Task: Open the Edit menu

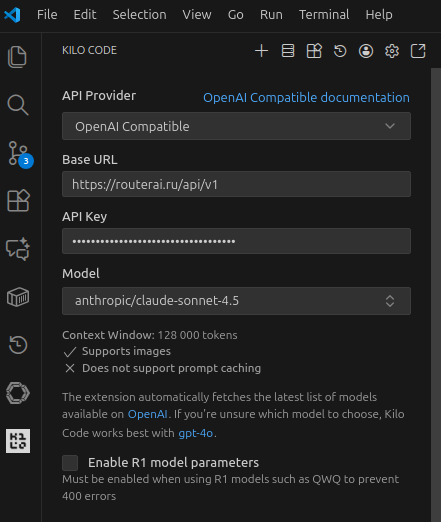Action: click(85, 15)
